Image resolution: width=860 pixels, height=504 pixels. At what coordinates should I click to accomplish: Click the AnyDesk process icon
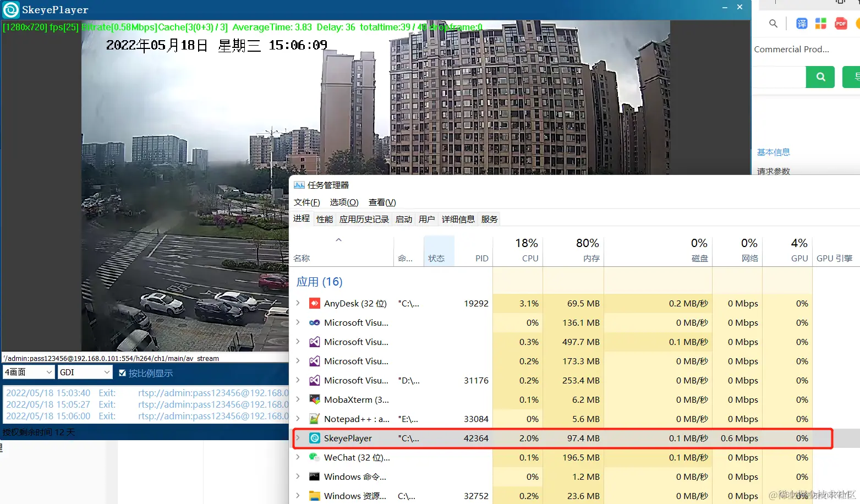[315, 303]
